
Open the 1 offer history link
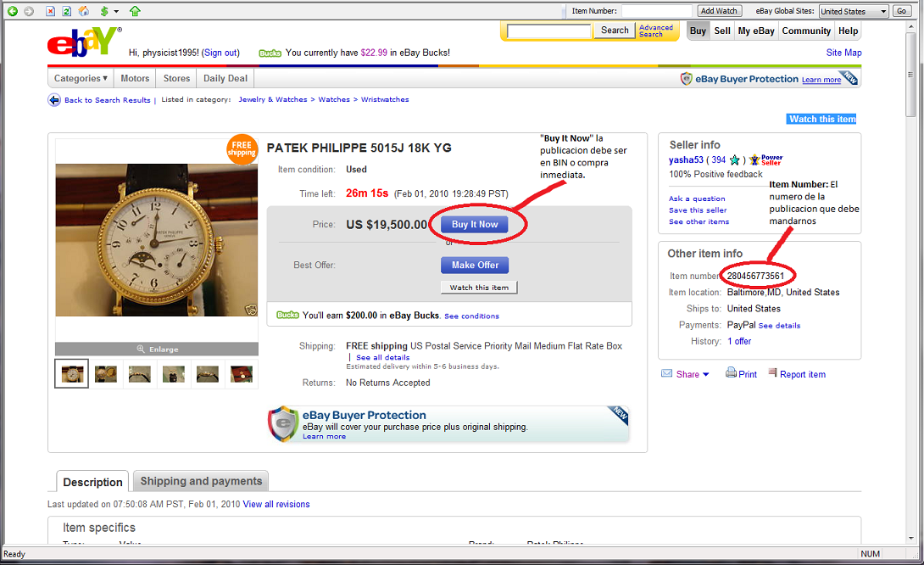tap(739, 341)
